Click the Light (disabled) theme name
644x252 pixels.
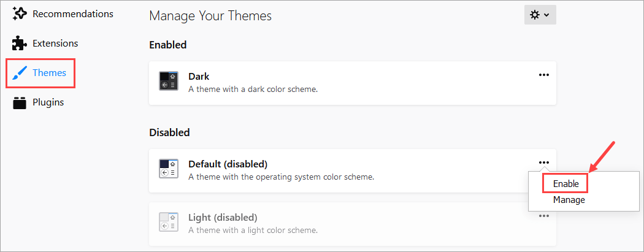coord(222,218)
